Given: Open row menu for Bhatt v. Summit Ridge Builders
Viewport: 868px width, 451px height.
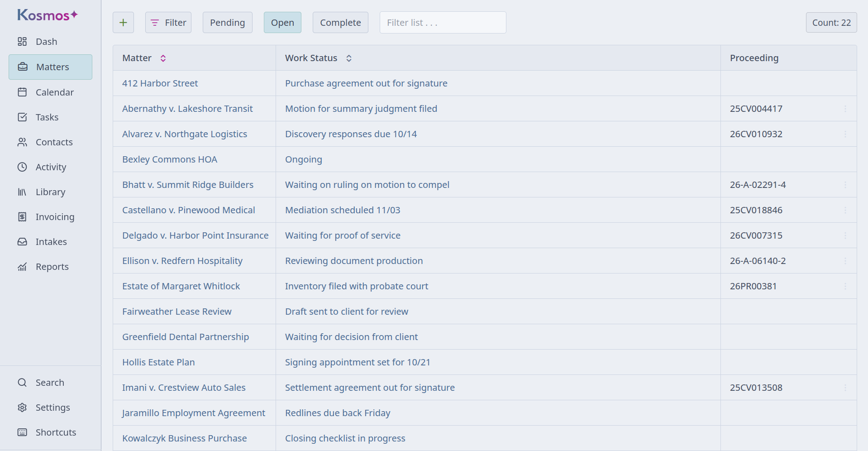Looking at the screenshot, I should tap(845, 185).
